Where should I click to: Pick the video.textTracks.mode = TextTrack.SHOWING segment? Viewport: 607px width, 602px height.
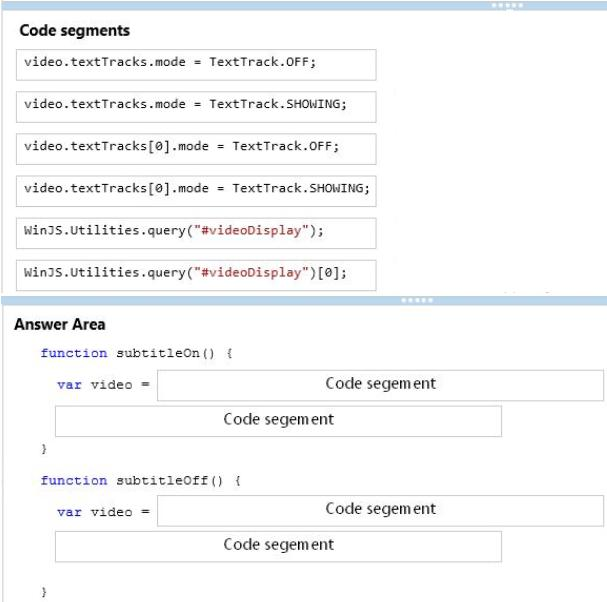tap(196, 107)
